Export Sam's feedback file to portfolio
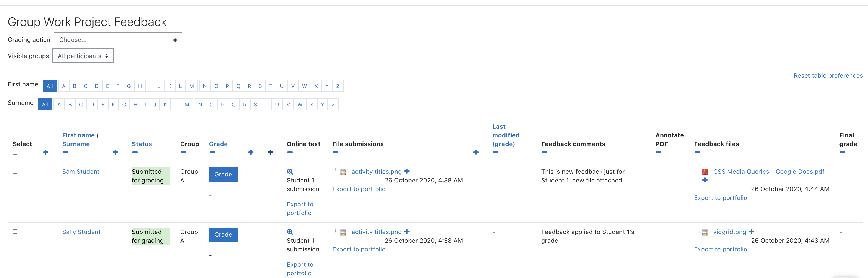This screenshot has height=278, width=868. tap(720, 198)
